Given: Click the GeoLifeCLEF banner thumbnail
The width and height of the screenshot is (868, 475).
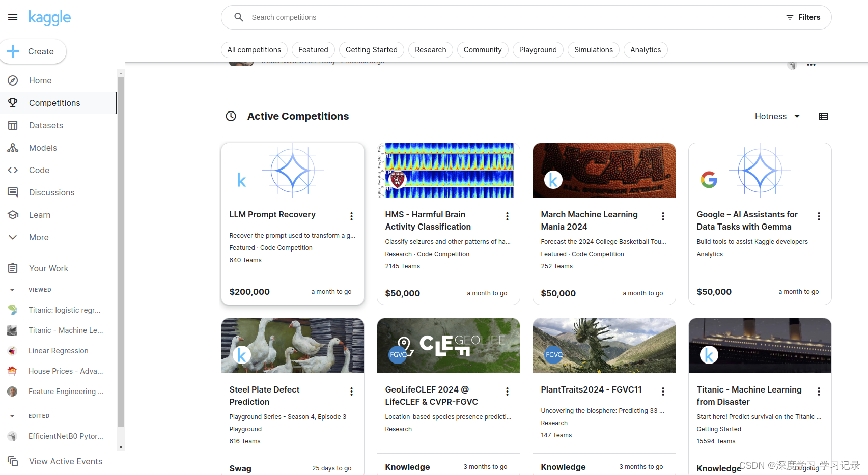Looking at the screenshot, I should pos(449,346).
